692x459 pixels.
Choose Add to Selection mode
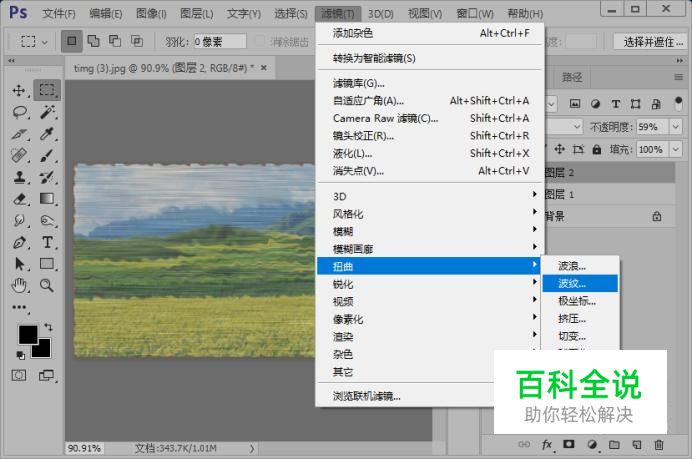coord(94,41)
